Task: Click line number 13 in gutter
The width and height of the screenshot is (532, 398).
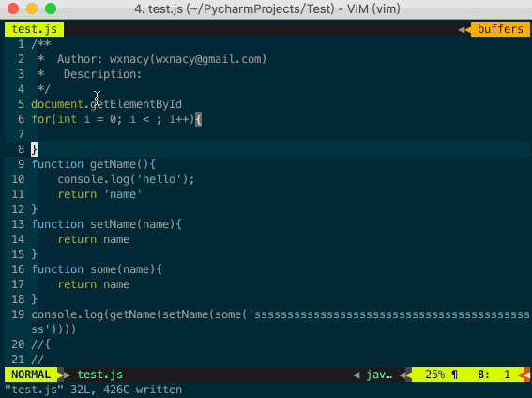Action: 18,224
